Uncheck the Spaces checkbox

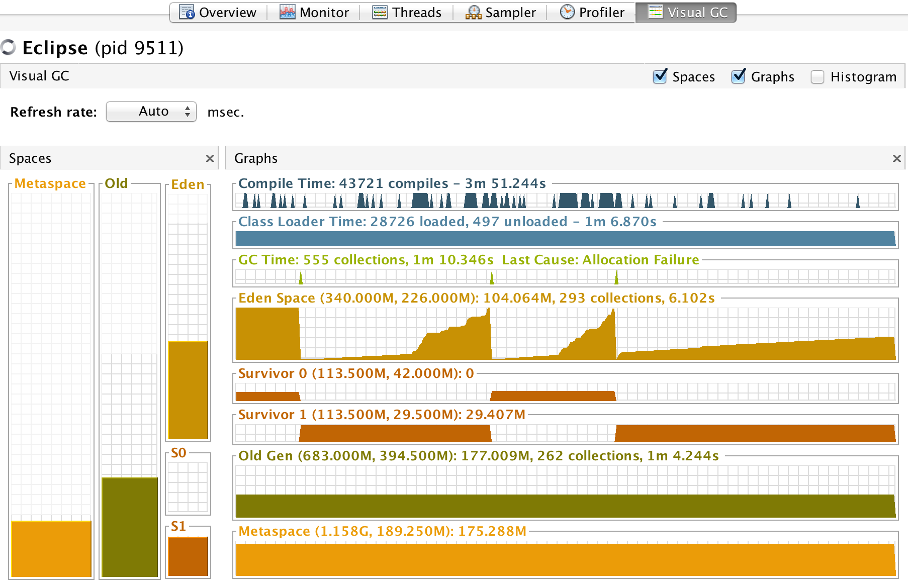(x=660, y=76)
